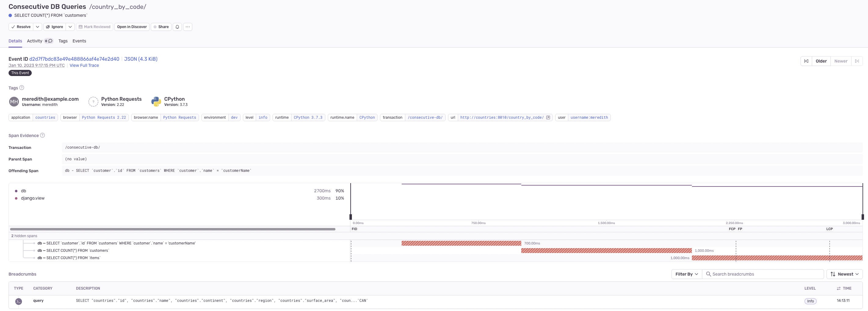This screenshot has width=868, height=311.
Task: Click the LCP measurement marker label
Action: coord(829,229)
